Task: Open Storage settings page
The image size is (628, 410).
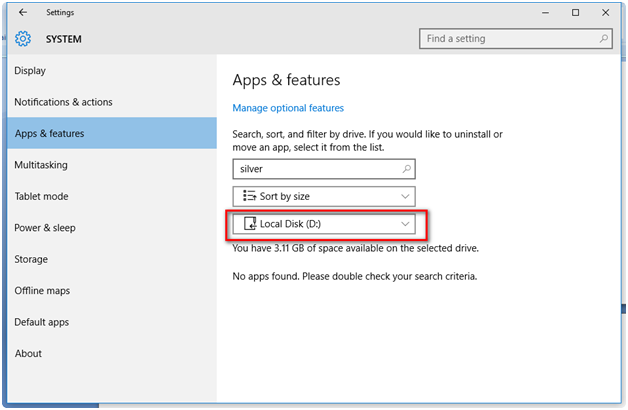Action: coord(31,259)
